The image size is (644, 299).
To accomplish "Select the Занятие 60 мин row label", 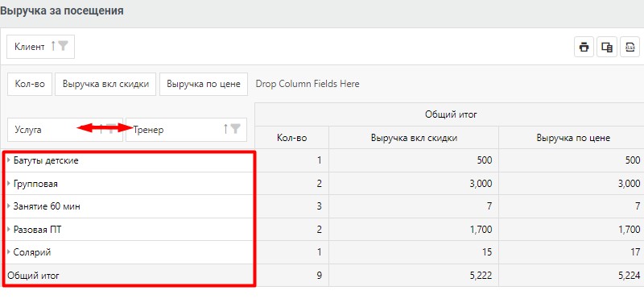I will [47, 206].
